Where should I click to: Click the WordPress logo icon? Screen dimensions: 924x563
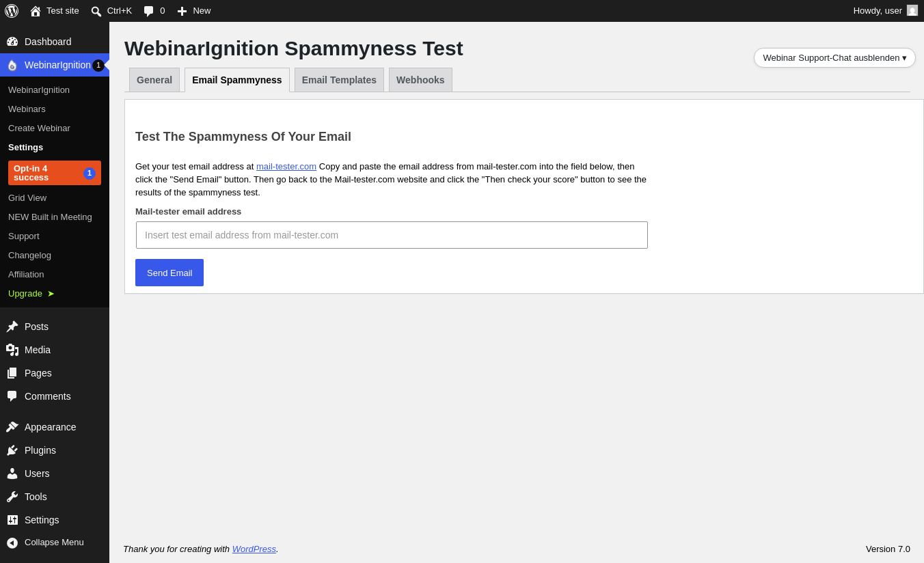pos(12,11)
